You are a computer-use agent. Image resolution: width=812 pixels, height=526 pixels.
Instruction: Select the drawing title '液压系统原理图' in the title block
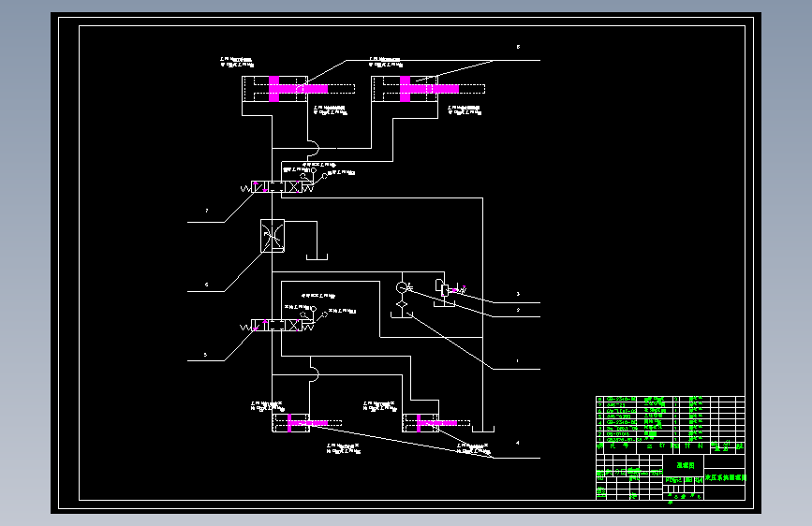pyautogui.click(x=726, y=477)
